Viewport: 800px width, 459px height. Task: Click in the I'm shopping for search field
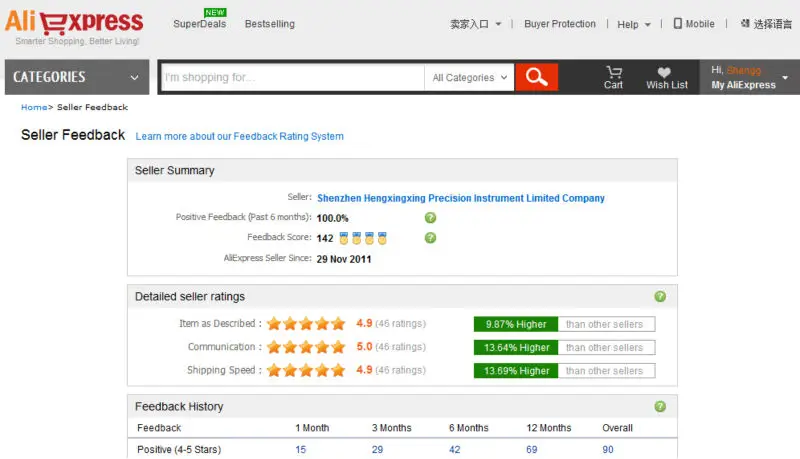point(292,78)
